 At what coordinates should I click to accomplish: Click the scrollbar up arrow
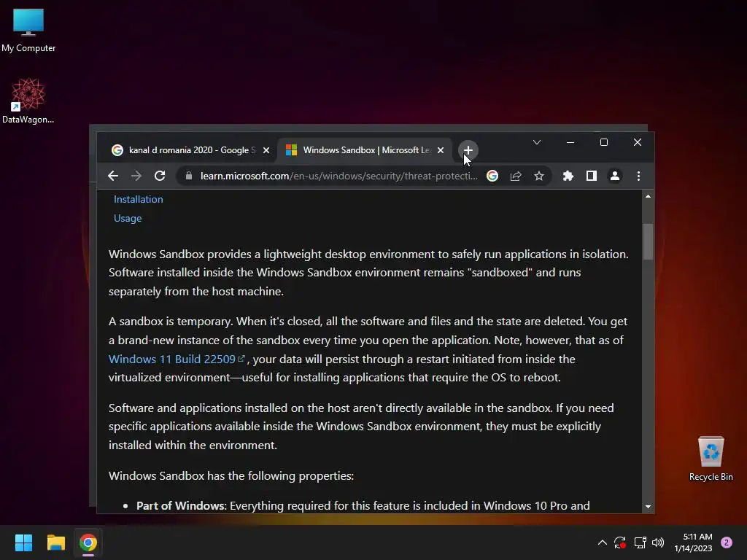click(x=648, y=196)
